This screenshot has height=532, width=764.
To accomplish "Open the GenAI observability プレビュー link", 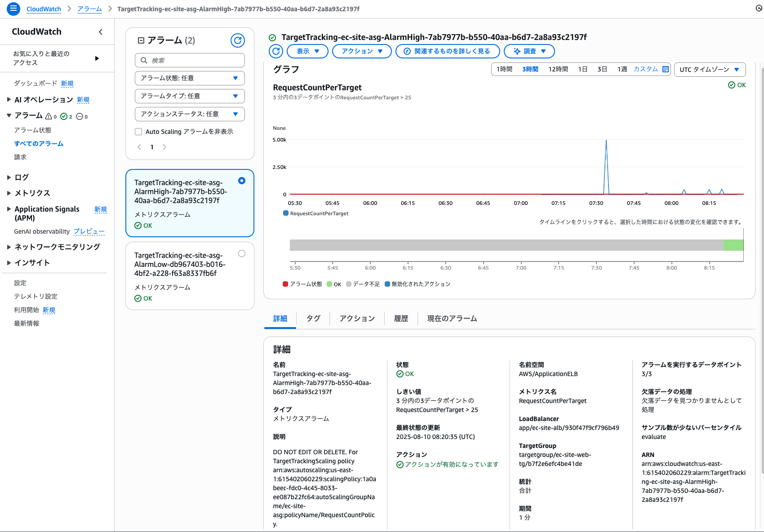I will pos(89,231).
